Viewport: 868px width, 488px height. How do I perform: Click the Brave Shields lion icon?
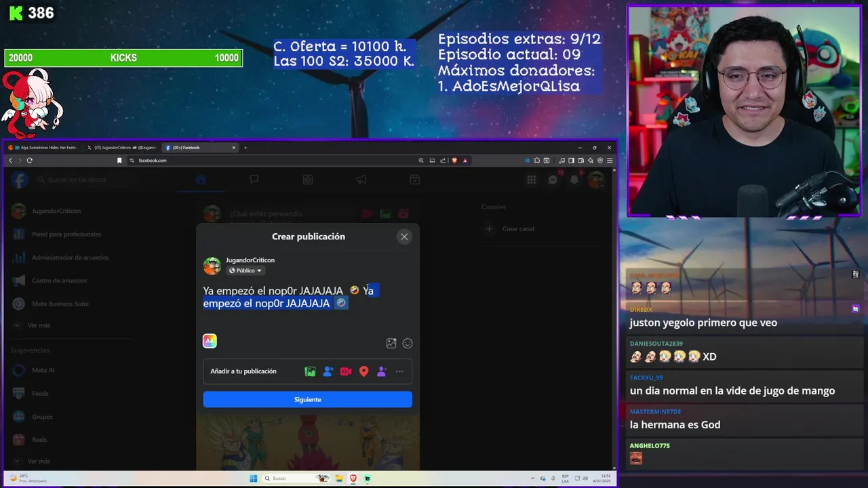coord(454,161)
